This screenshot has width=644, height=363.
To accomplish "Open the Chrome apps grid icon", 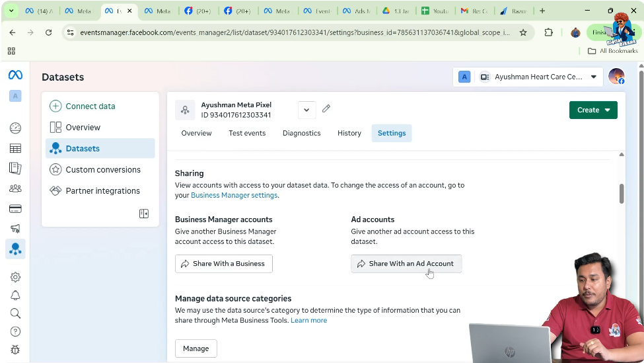I will pos(11,51).
